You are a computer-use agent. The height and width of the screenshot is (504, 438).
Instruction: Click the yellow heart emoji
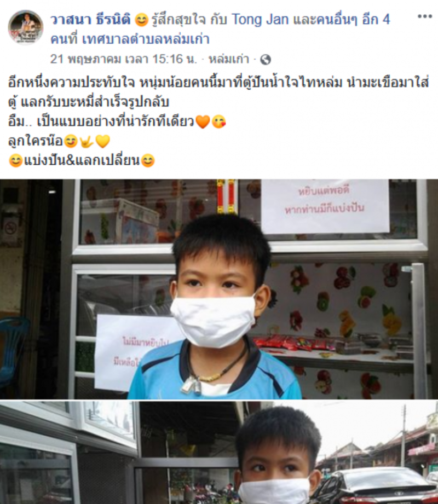click(103, 141)
